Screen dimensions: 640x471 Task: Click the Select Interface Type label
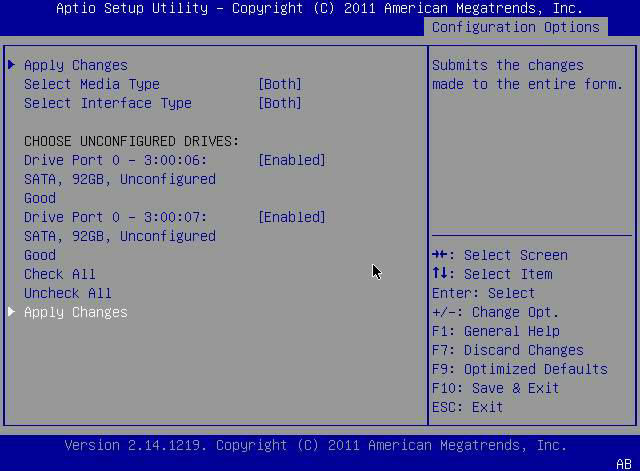pyautogui.click(x=108, y=103)
